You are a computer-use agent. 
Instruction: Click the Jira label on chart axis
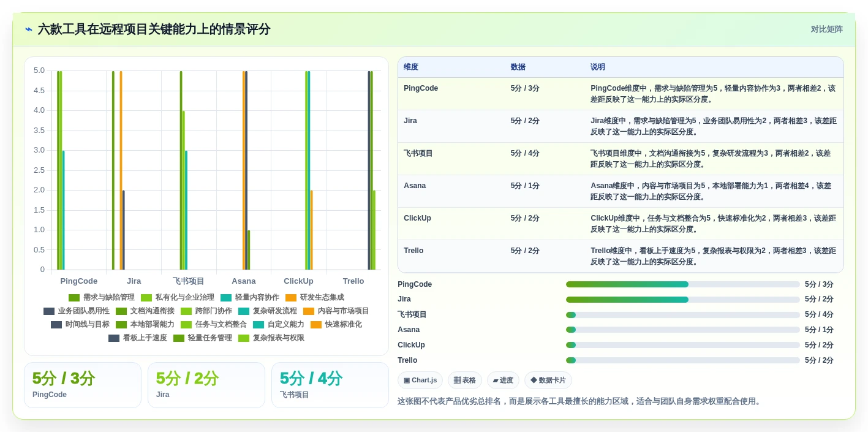coord(134,281)
